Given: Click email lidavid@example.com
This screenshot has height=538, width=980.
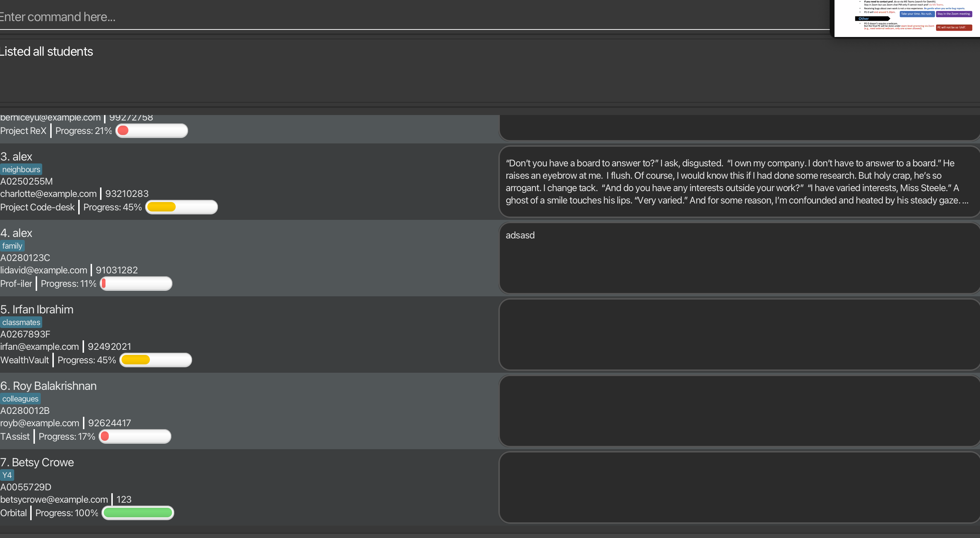Looking at the screenshot, I should tap(44, 270).
